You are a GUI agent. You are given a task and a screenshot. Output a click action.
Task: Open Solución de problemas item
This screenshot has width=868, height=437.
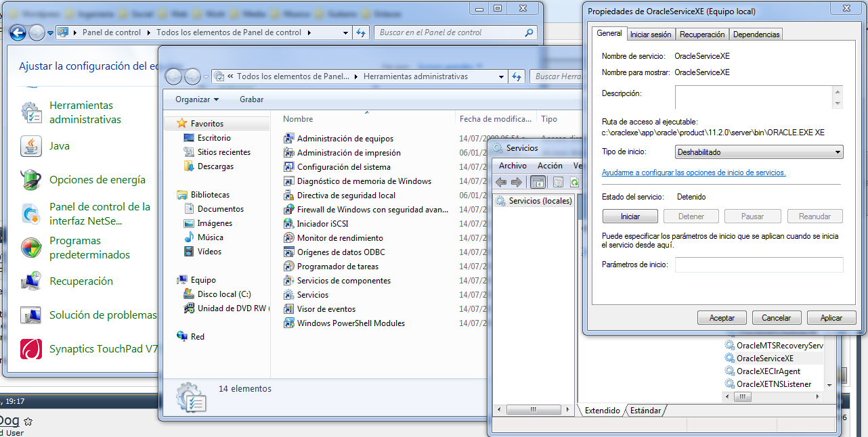coord(103,315)
